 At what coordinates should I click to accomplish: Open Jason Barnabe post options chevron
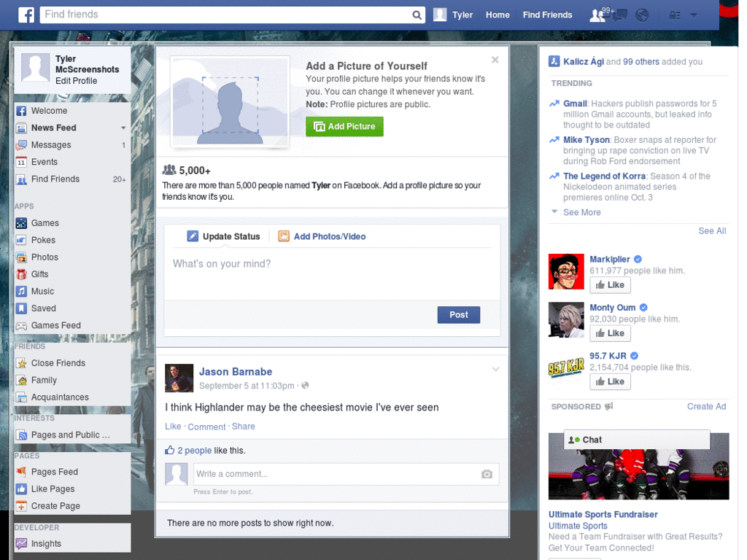(495, 370)
